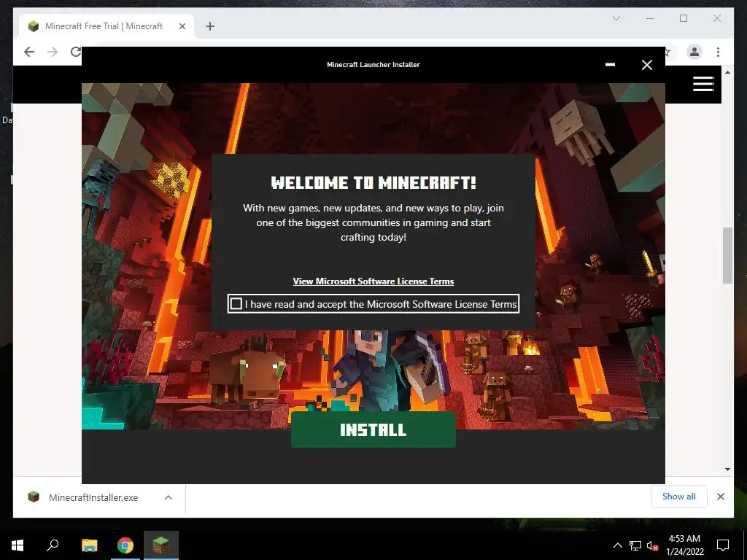The height and width of the screenshot is (560, 747).
Task: Open Windows notification center
Action: tap(723, 545)
